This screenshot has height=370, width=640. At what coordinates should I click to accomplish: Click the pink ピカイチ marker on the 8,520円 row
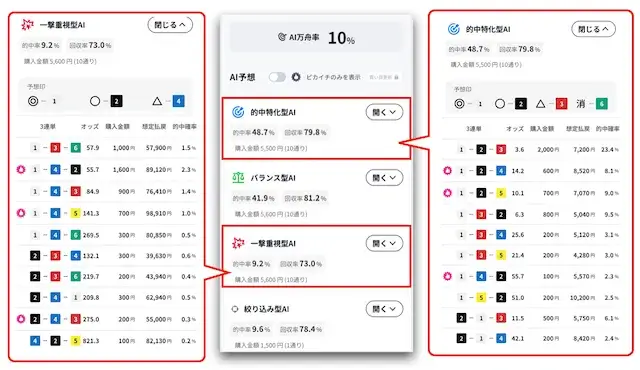pyautogui.click(x=448, y=171)
